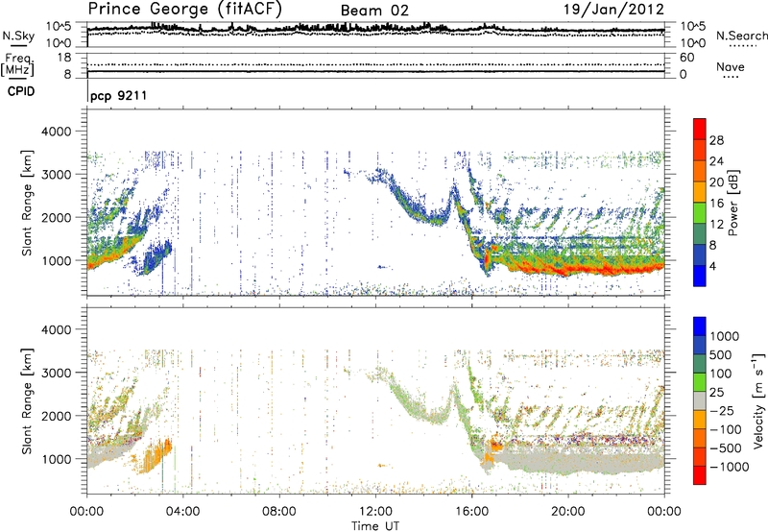This screenshot has width=768, height=532.
Task: Select the '12:00' time axis tick
Action: [x=375, y=512]
